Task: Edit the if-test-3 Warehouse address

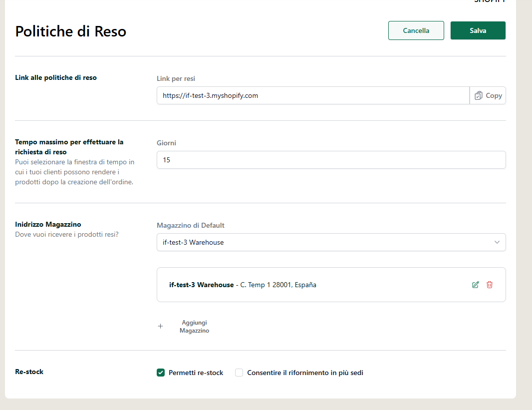Action: click(x=475, y=285)
